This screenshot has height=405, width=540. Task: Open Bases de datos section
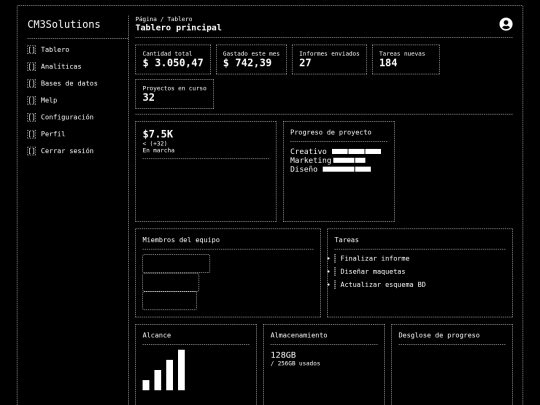pos(69,83)
